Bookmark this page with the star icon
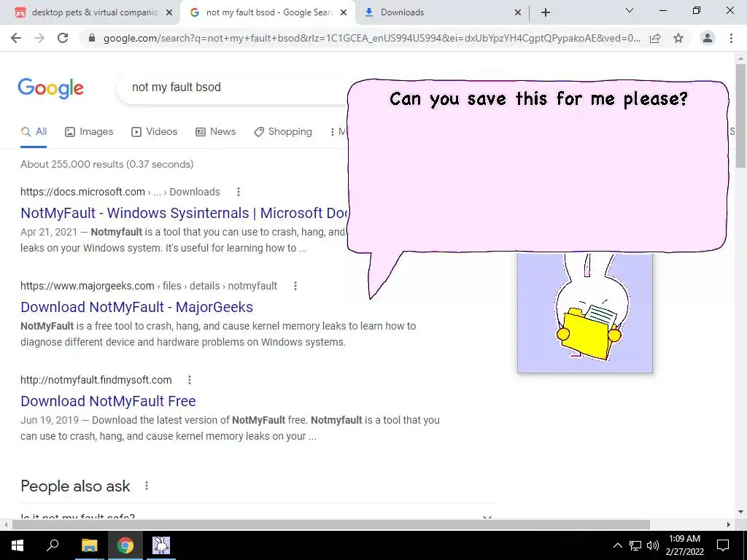Screen dimensions: 747x560 click(678, 38)
